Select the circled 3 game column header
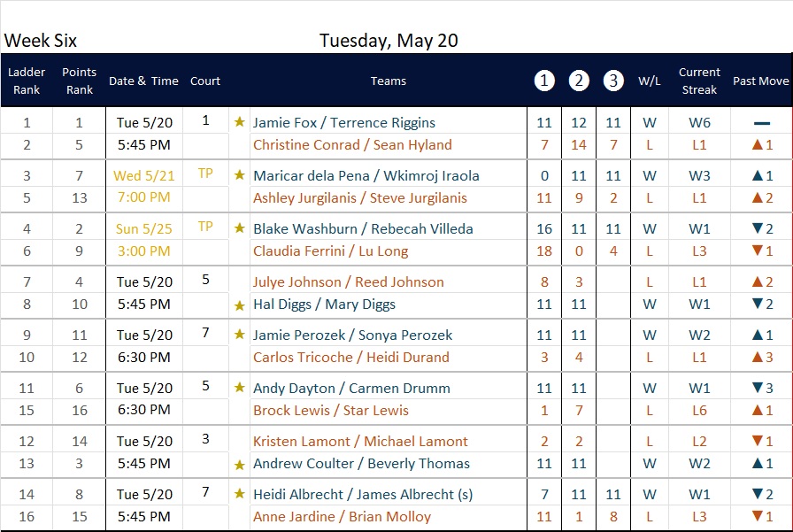793x532 pixels. point(613,81)
